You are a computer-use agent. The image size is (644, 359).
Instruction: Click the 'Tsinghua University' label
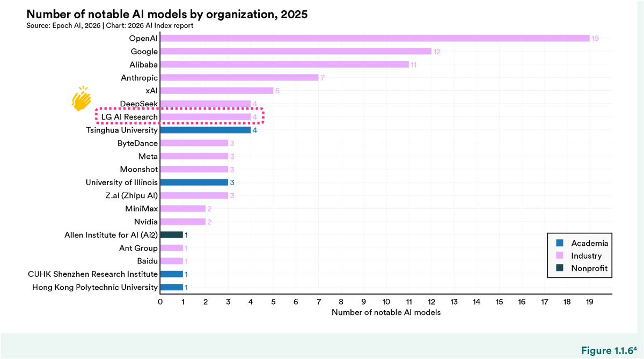[122, 130]
